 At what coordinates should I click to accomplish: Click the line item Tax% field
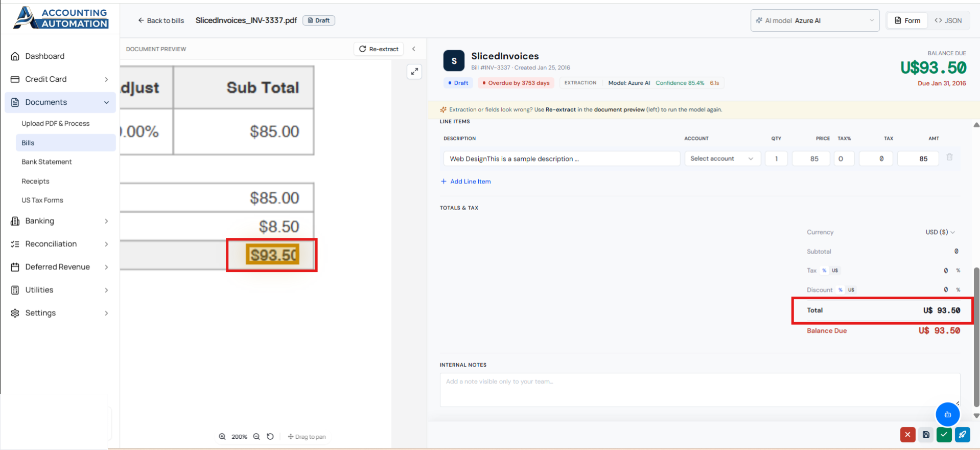point(844,159)
